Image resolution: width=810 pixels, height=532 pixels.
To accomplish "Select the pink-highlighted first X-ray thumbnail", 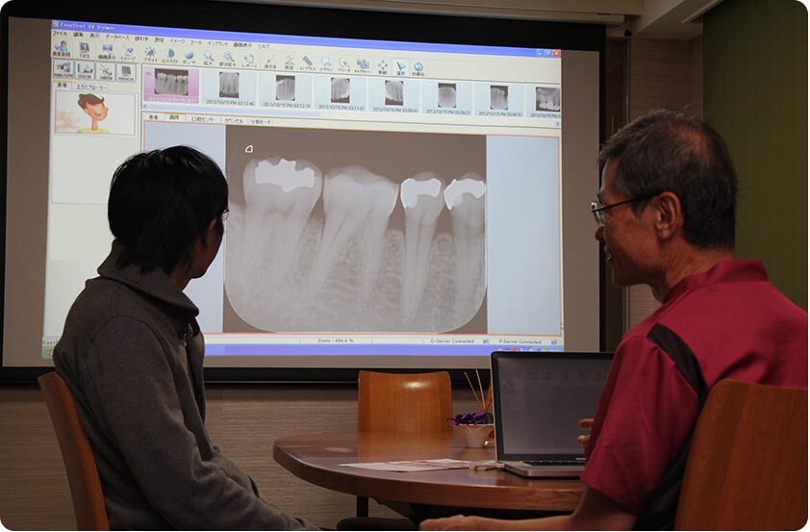I will [171, 85].
